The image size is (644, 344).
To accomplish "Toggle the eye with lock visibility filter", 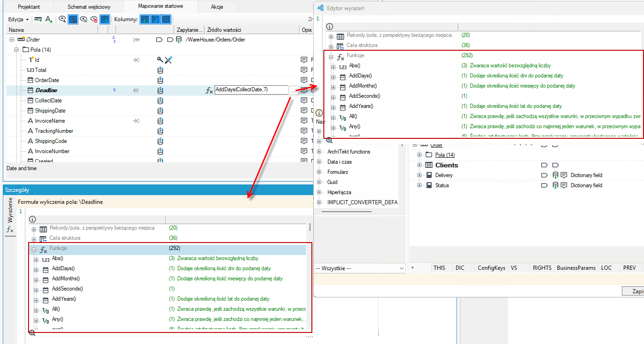I will point(73,19).
